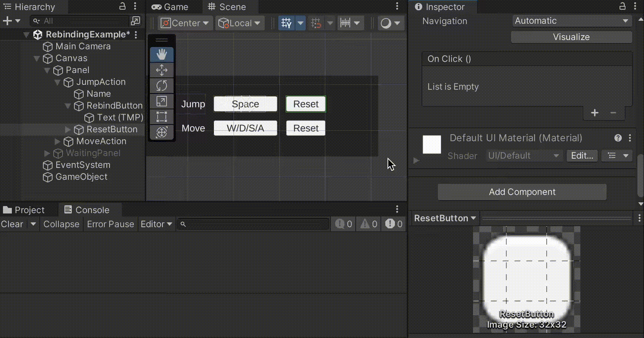Viewport: 644px width, 338px height.
Task: Click the Hierarchy search field
Action: point(80,21)
